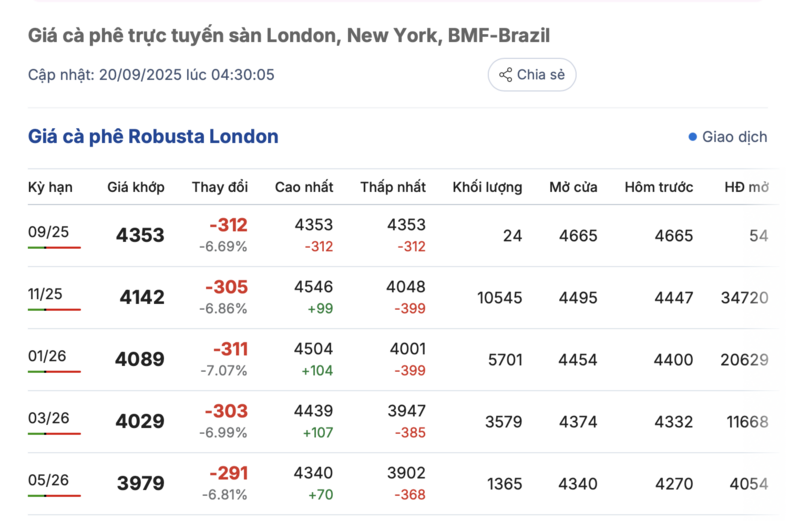The image size is (800, 530).
Task: Click the Cập nhật timestamp text
Action: click(151, 75)
